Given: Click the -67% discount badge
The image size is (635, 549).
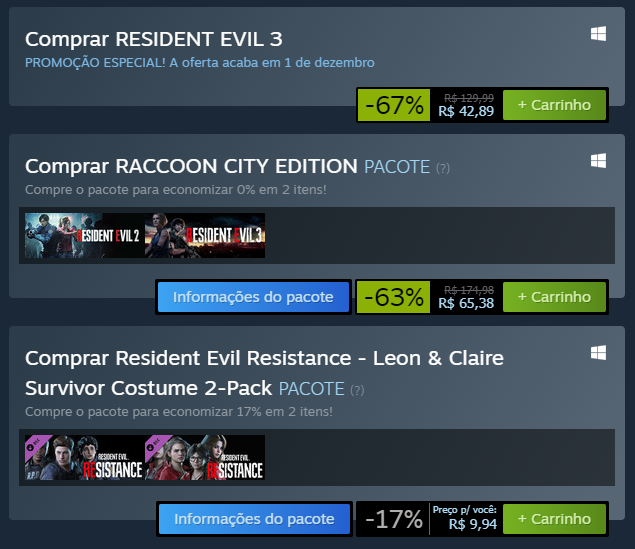Looking at the screenshot, I should 395,104.
